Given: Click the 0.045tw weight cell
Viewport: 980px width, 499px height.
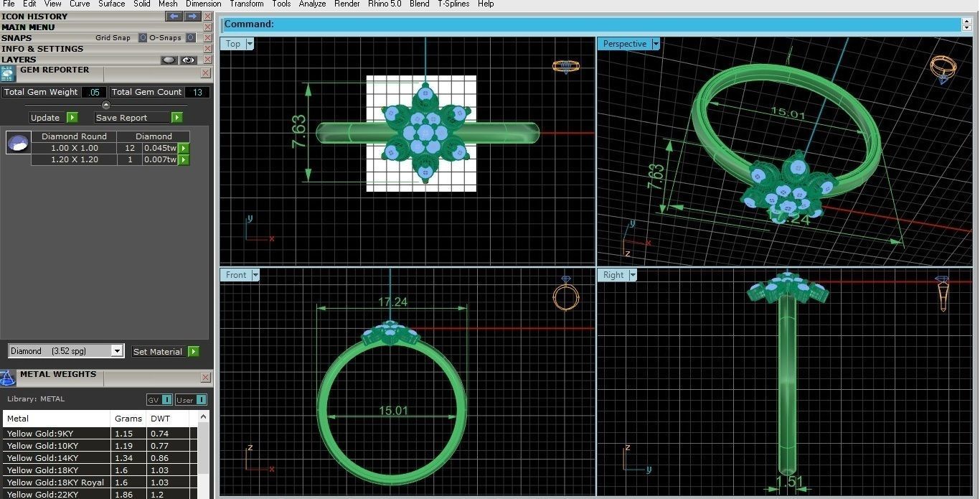Looking at the screenshot, I should 159,148.
